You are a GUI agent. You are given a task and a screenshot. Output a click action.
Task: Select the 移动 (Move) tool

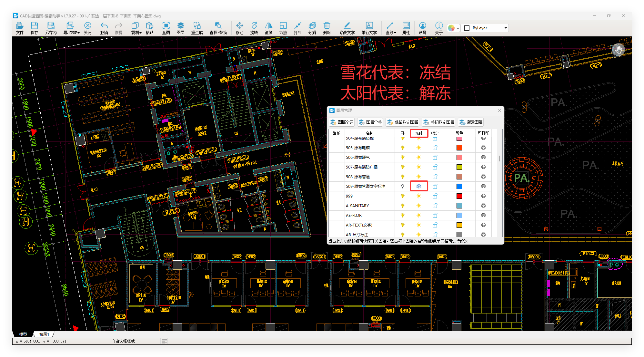(239, 28)
